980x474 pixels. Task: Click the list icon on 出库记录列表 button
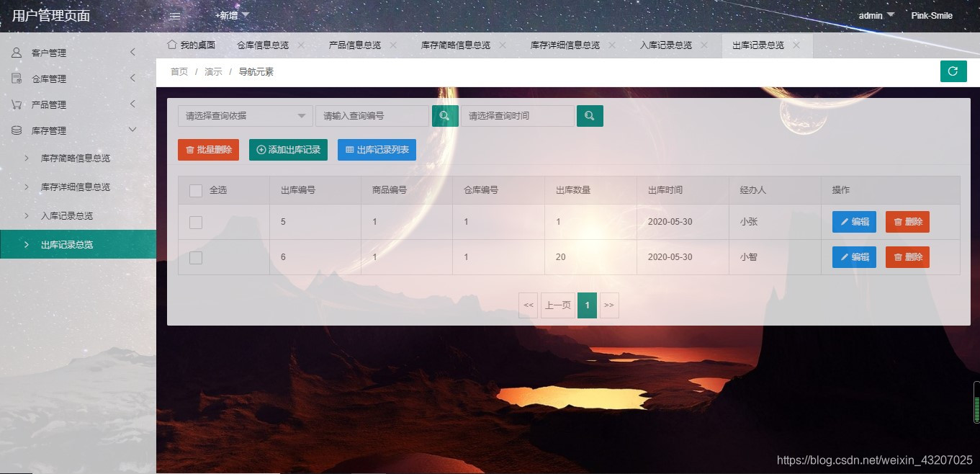[352, 150]
